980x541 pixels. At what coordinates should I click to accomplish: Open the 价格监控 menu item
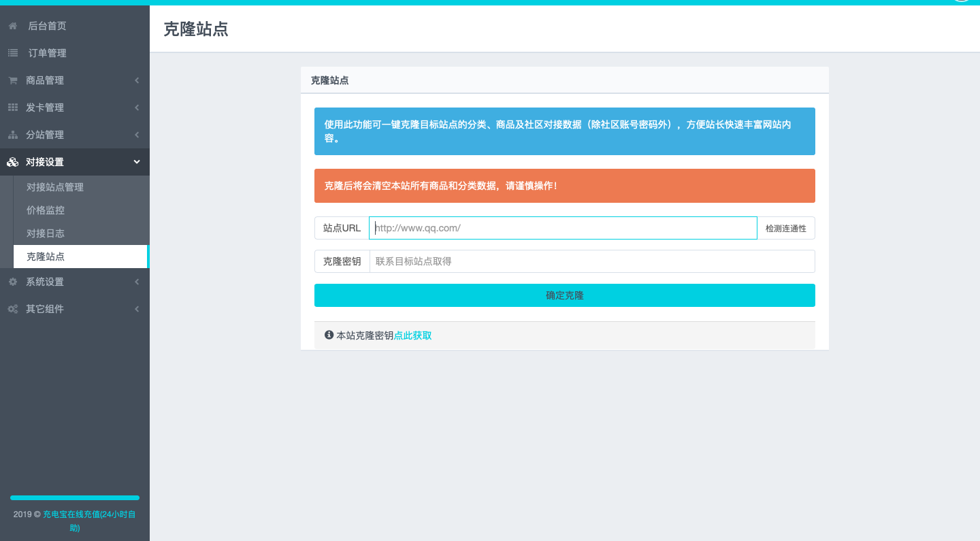pos(46,210)
